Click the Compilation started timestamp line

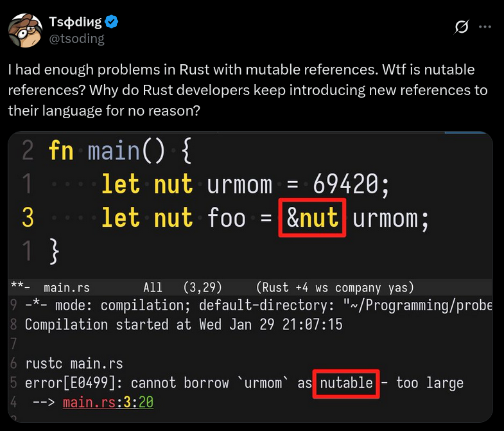pos(184,324)
